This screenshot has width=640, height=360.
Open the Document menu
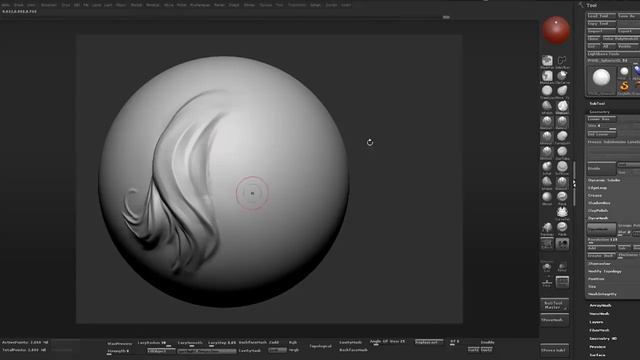tap(49, 5)
